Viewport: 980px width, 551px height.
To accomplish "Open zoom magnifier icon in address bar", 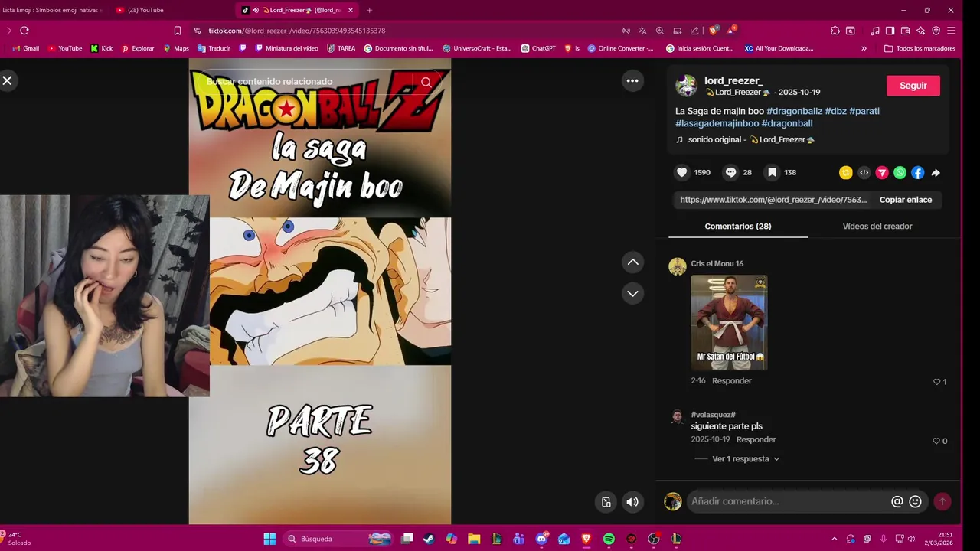I will 660,31.
